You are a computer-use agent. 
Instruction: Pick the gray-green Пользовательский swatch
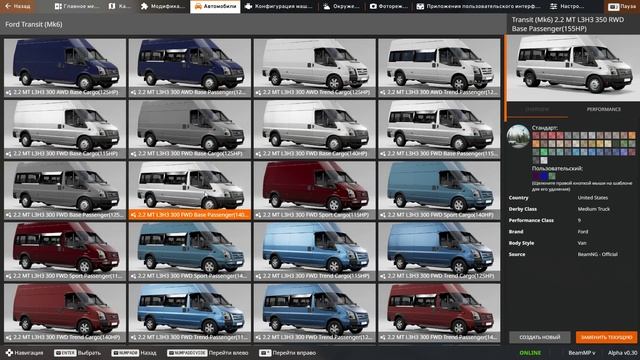(552, 176)
